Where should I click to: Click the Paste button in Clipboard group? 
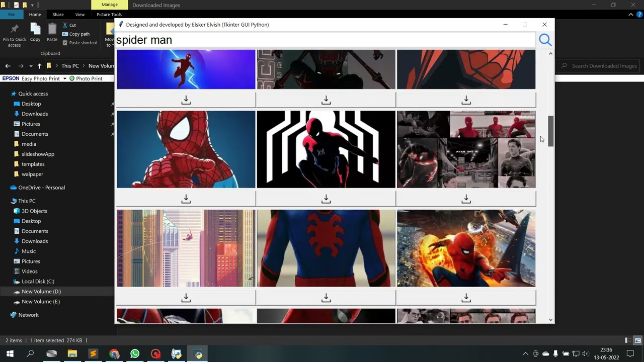pos(52,33)
